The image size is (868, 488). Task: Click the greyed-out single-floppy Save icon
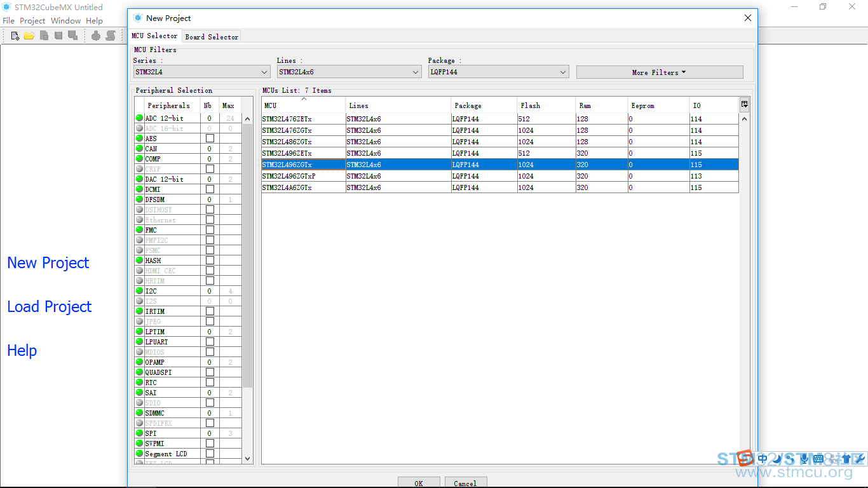pyautogui.click(x=58, y=36)
